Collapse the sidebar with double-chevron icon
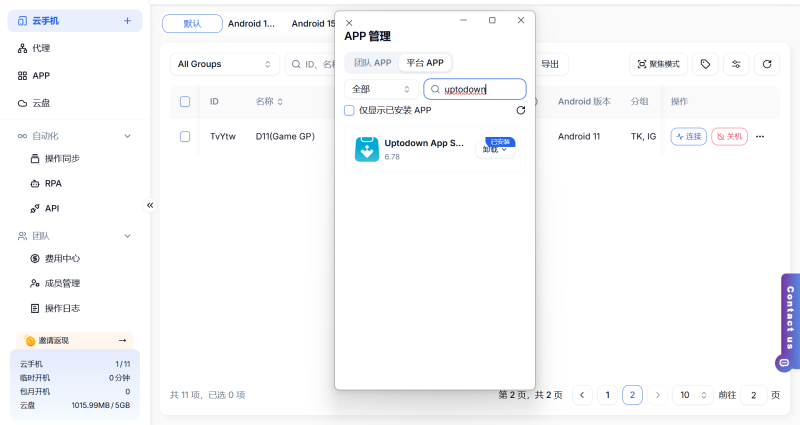This screenshot has height=425, width=800. [x=150, y=205]
